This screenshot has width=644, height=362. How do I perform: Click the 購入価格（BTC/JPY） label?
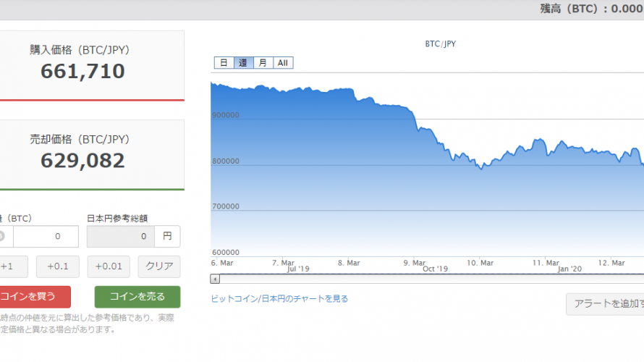(x=80, y=50)
